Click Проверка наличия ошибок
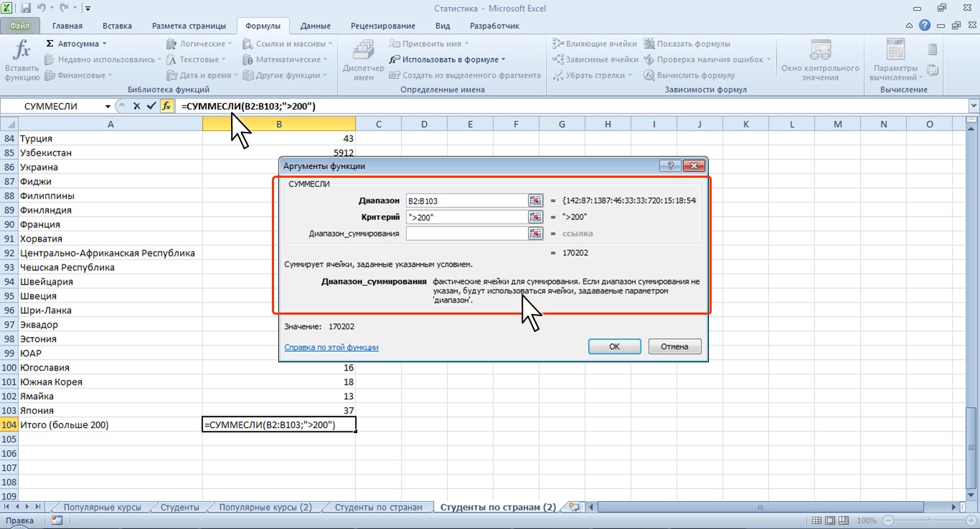This screenshot has height=529, width=980. click(x=707, y=59)
